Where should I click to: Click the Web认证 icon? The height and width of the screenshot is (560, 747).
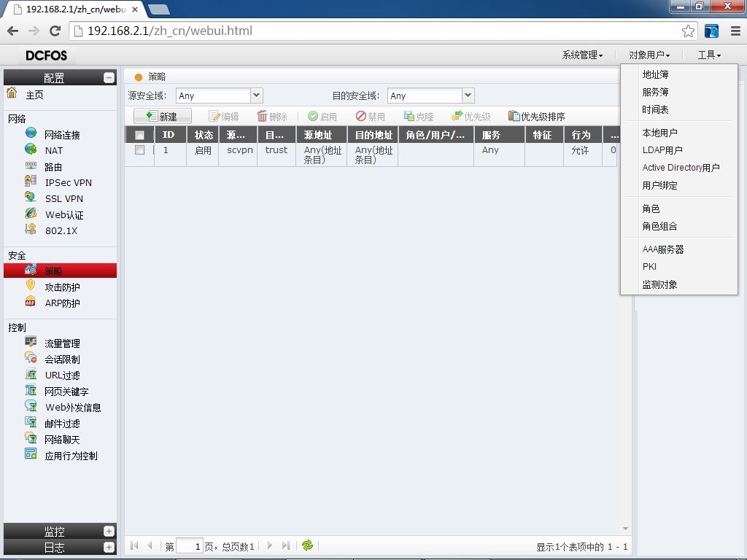pyautogui.click(x=31, y=213)
